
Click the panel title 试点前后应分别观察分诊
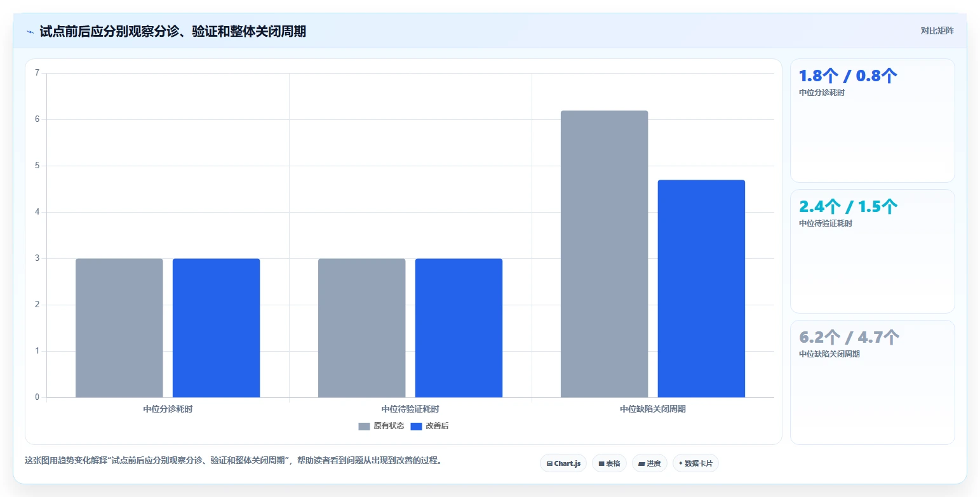(x=173, y=31)
